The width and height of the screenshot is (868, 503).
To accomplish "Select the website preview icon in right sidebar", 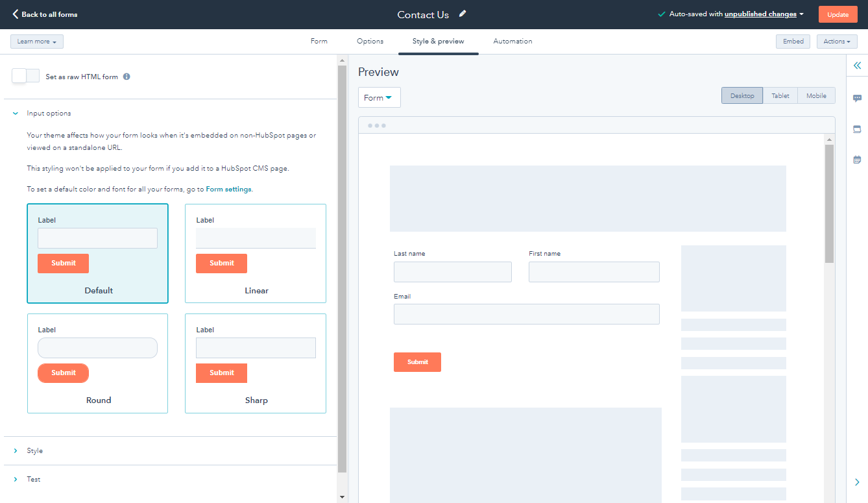I will (858, 129).
